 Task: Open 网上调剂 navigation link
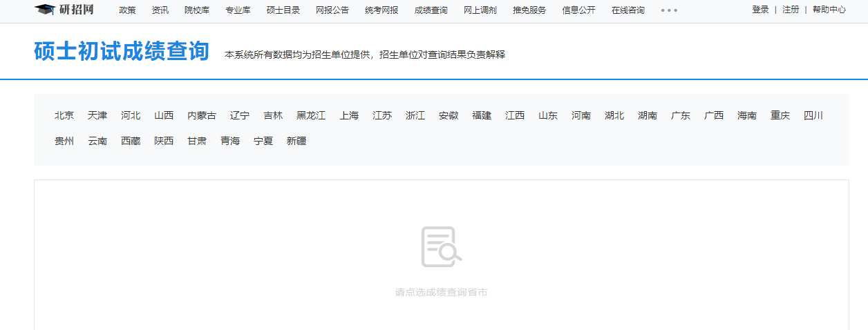click(x=480, y=10)
